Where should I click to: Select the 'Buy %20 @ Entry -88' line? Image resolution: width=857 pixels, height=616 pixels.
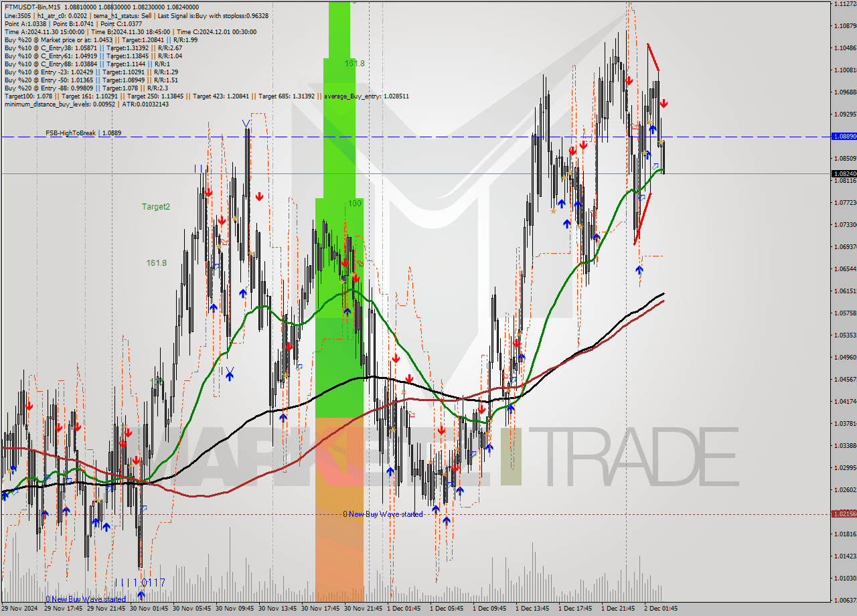(x=86, y=88)
